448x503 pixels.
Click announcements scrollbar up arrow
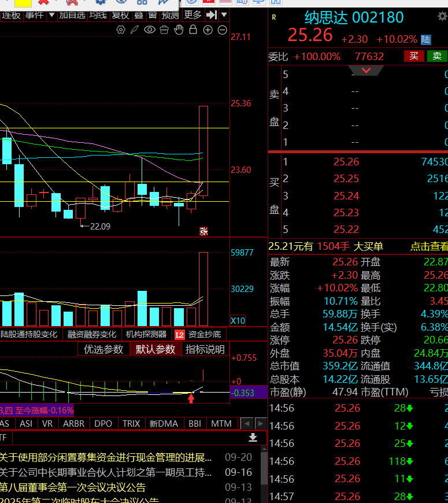tap(264, 449)
